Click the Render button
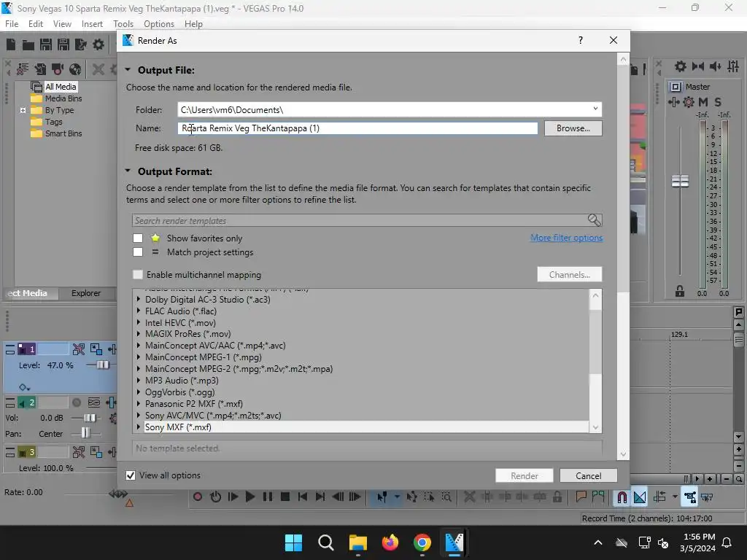The height and width of the screenshot is (560, 747). 524,475
